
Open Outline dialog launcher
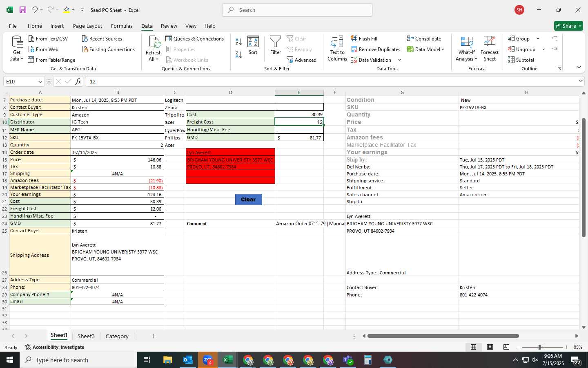click(x=559, y=69)
